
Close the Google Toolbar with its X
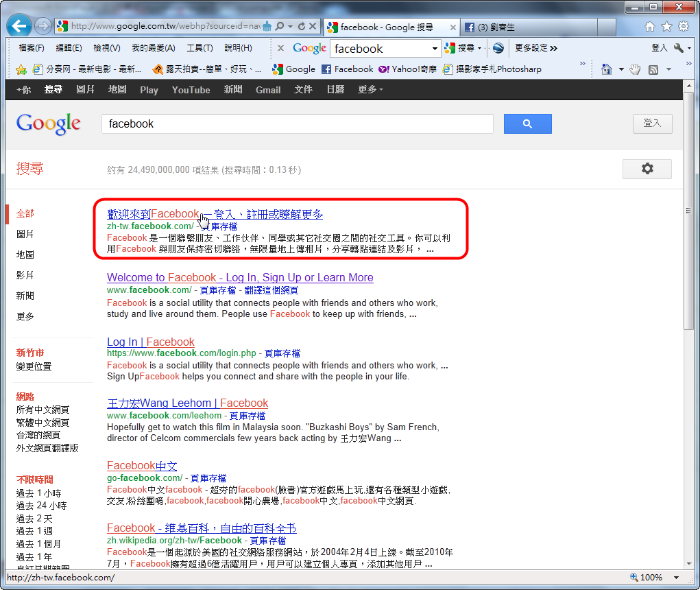coord(280,48)
